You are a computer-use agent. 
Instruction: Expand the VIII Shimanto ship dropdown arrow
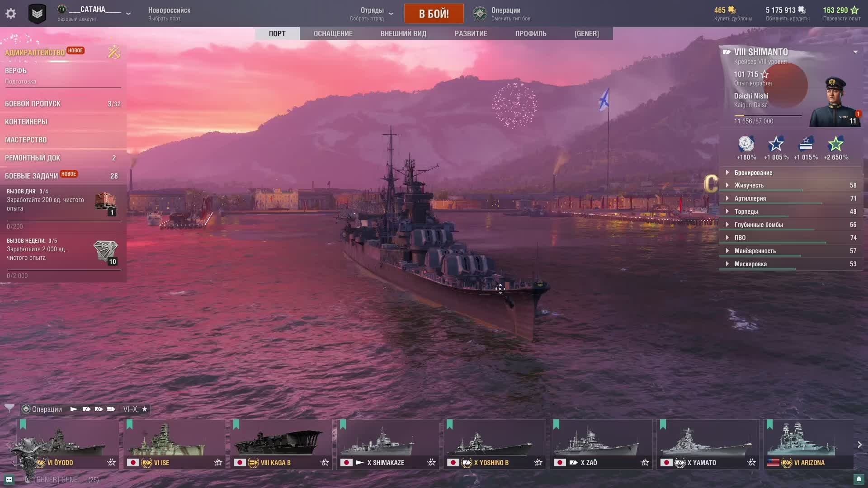click(x=855, y=52)
